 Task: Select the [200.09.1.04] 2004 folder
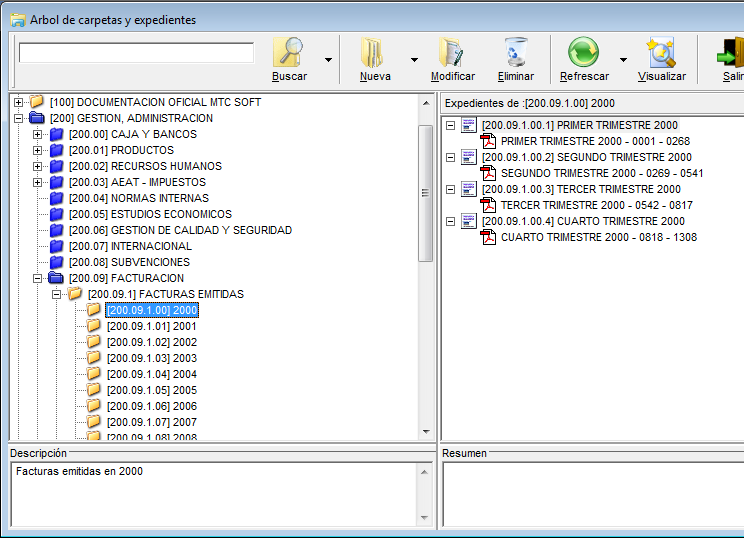[151, 374]
